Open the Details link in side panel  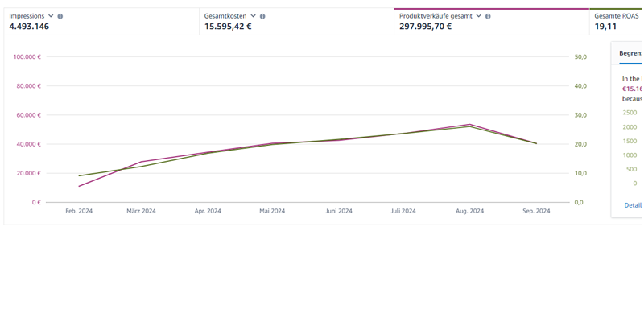click(x=633, y=205)
